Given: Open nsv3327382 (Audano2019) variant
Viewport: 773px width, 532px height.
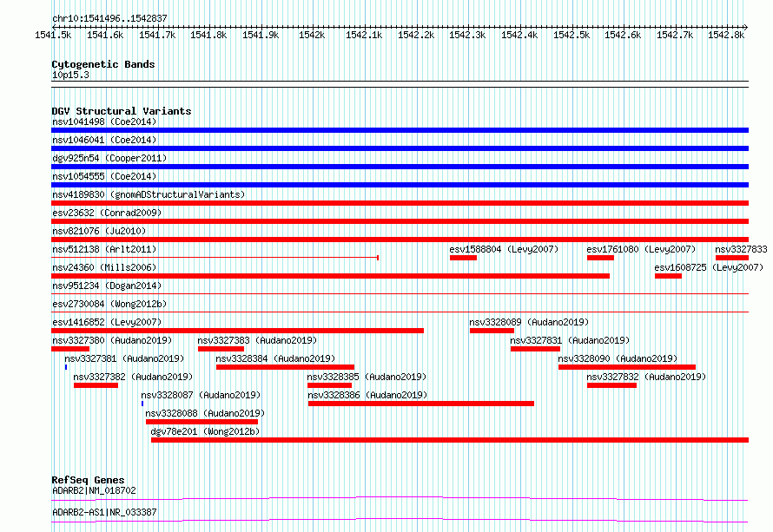Looking at the screenshot, I should tap(133, 377).
